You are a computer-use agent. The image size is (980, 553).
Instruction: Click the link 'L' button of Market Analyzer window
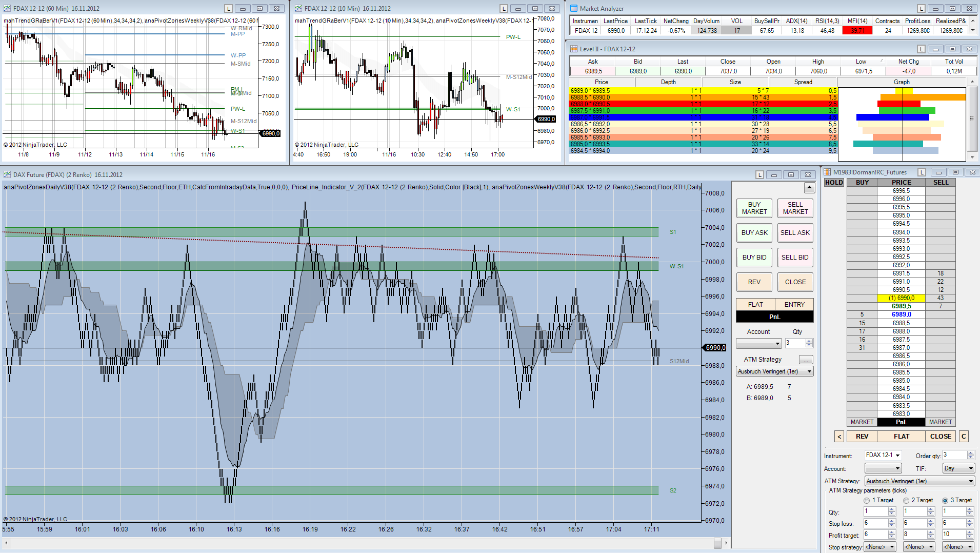(922, 9)
